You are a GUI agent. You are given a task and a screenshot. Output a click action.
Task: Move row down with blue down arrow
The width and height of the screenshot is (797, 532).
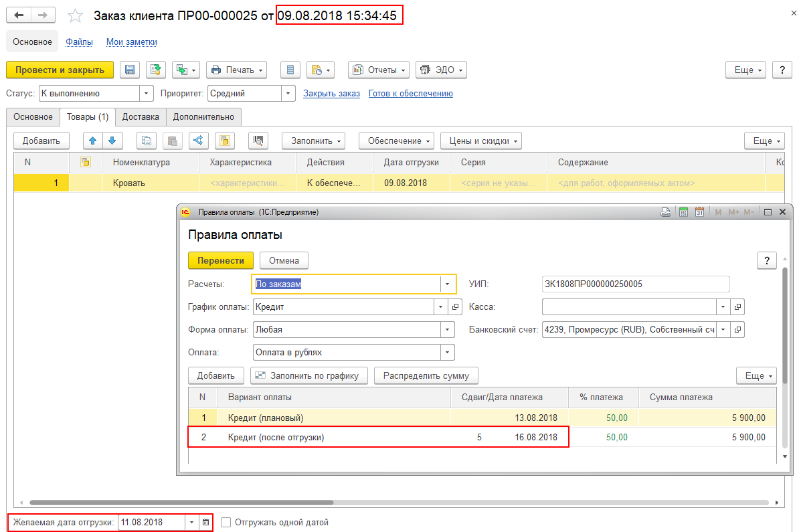[112, 141]
